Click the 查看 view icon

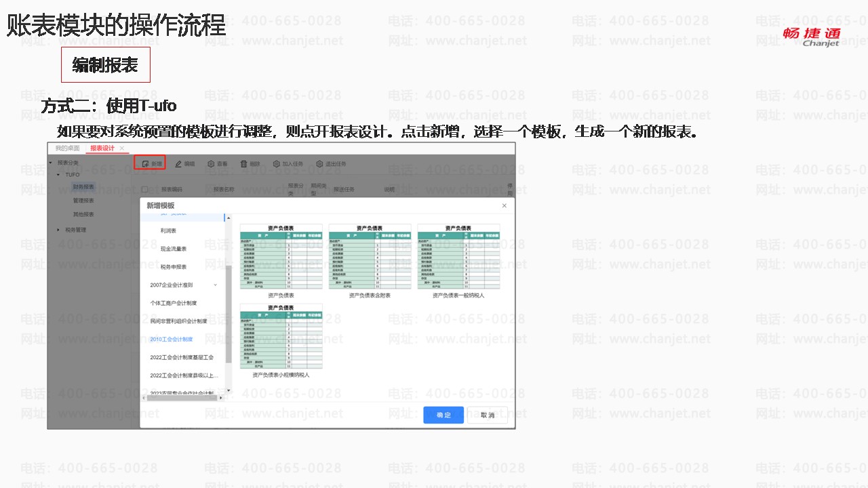click(211, 164)
